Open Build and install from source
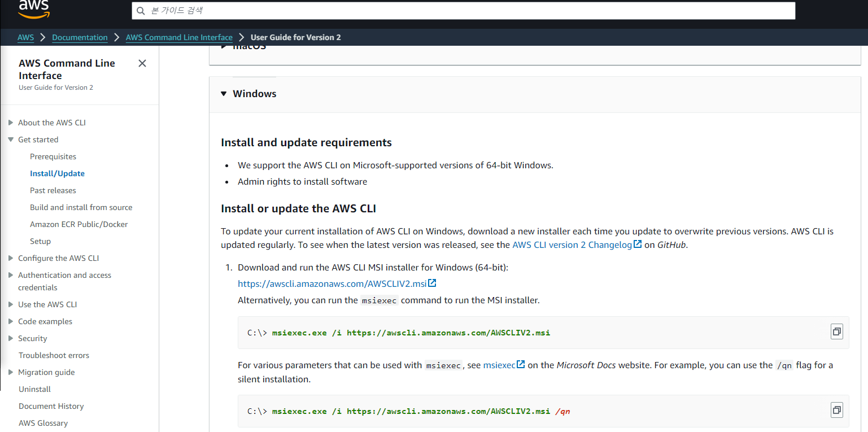The image size is (868, 432). (x=81, y=207)
